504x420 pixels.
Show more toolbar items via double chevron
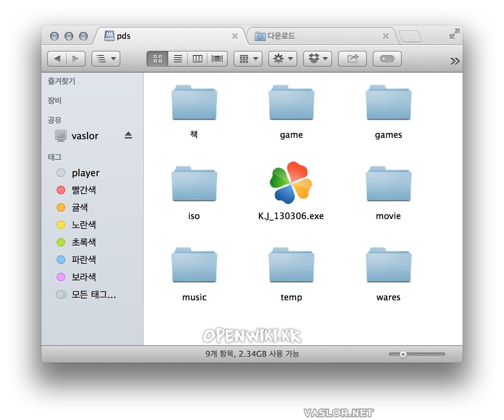[455, 61]
